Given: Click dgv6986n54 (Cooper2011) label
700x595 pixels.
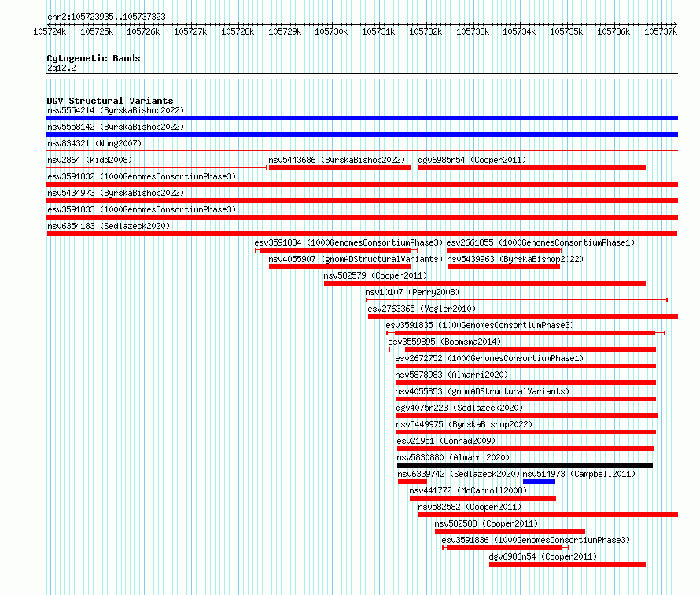Looking at the screenshot, I should point(543,556).
